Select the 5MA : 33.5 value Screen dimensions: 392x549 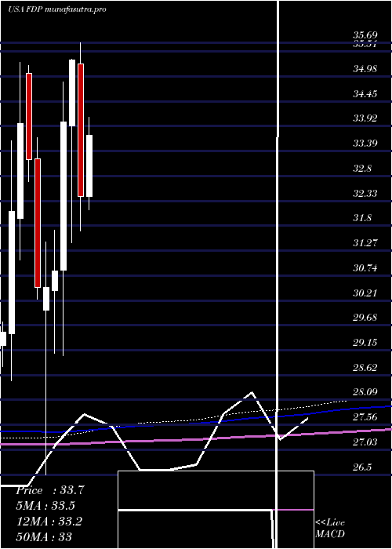[45, 506]
